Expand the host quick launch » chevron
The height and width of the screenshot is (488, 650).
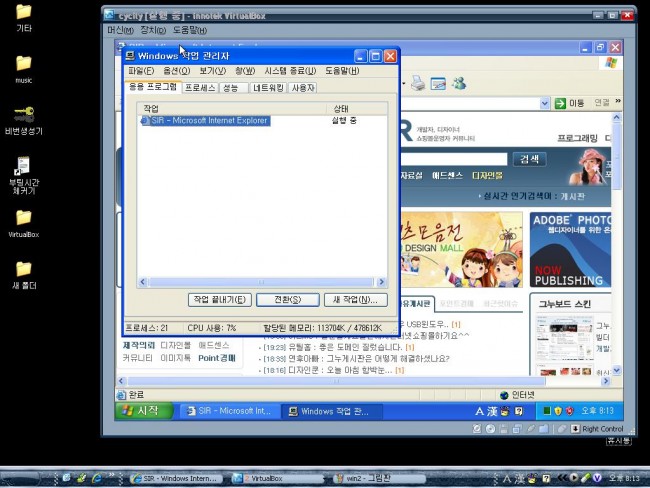(x=111, y=475)
